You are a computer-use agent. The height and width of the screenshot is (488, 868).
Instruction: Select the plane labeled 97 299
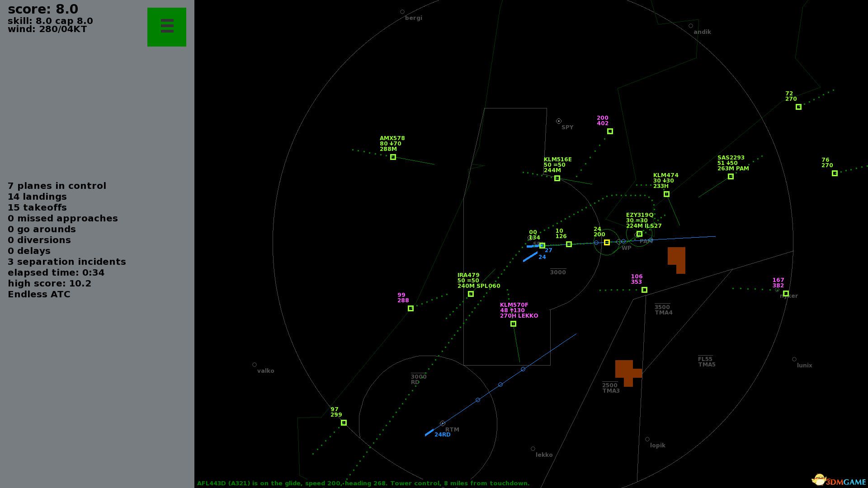[344, 423]
